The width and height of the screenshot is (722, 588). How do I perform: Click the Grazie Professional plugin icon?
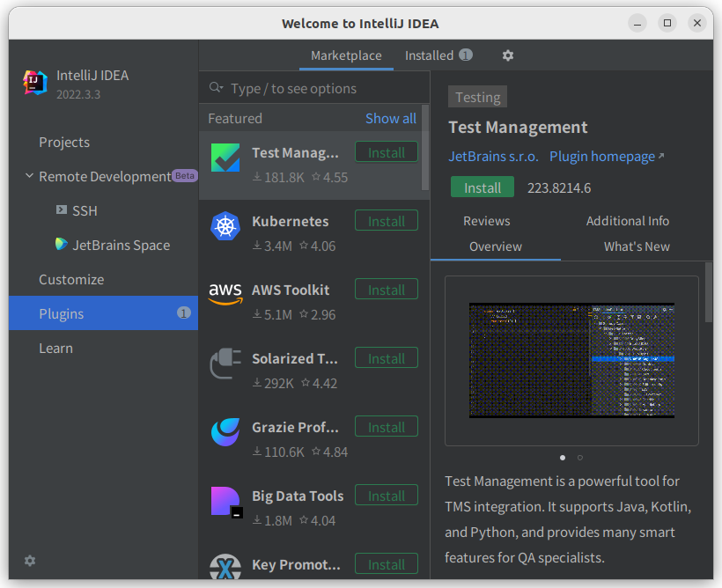[x=225, y=432]
